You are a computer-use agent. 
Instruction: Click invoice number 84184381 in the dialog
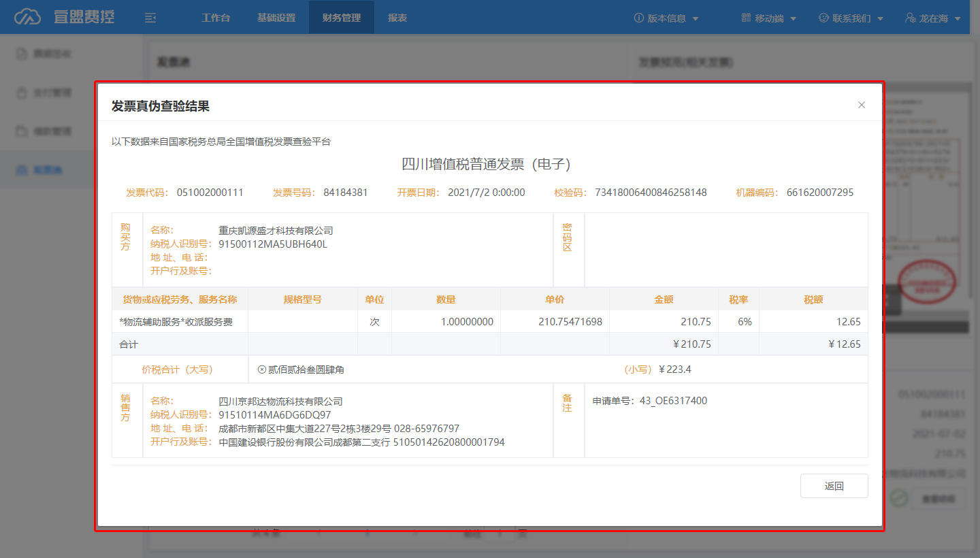pos(346,193)
